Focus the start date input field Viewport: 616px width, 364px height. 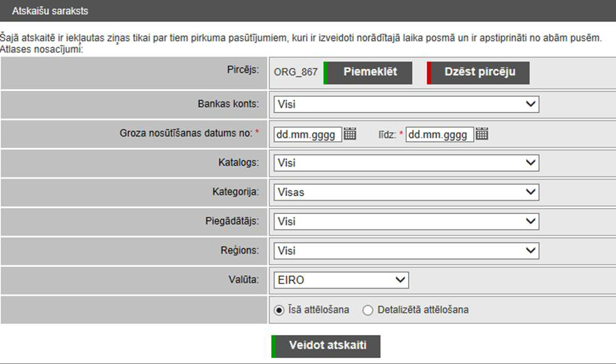(x=308, y=134)
